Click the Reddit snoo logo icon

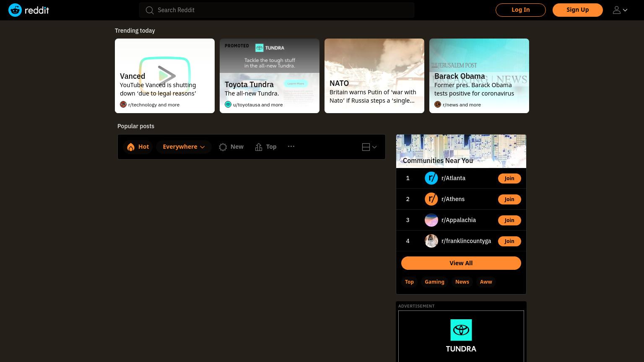point(15,10)
